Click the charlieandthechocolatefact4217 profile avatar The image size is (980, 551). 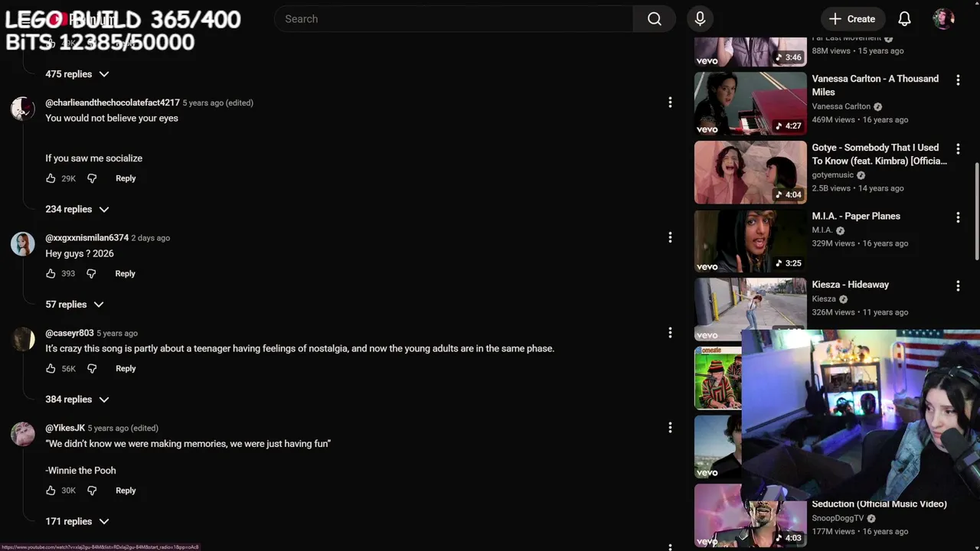click(23, 109)
